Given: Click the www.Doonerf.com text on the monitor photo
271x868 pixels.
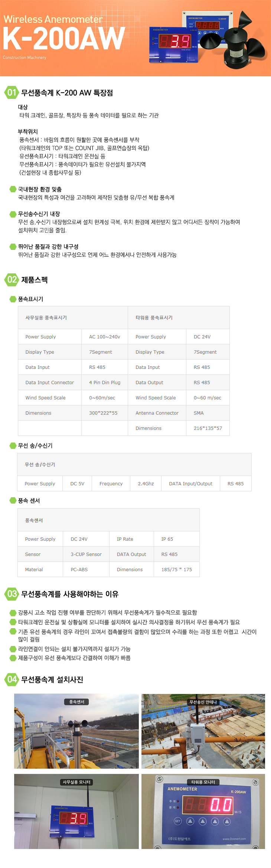Looking at the screenshot, I should [234, 839].
